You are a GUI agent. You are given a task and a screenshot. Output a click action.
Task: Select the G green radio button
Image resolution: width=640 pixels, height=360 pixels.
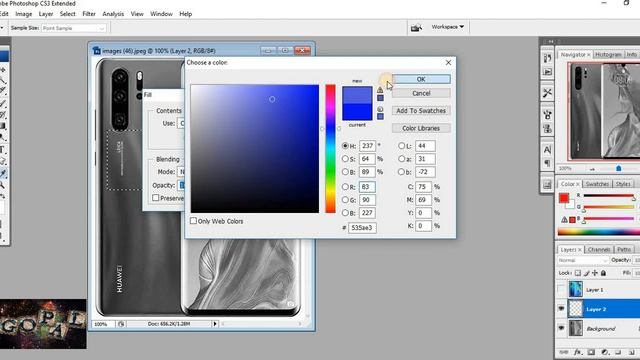[x=345, y=200]
